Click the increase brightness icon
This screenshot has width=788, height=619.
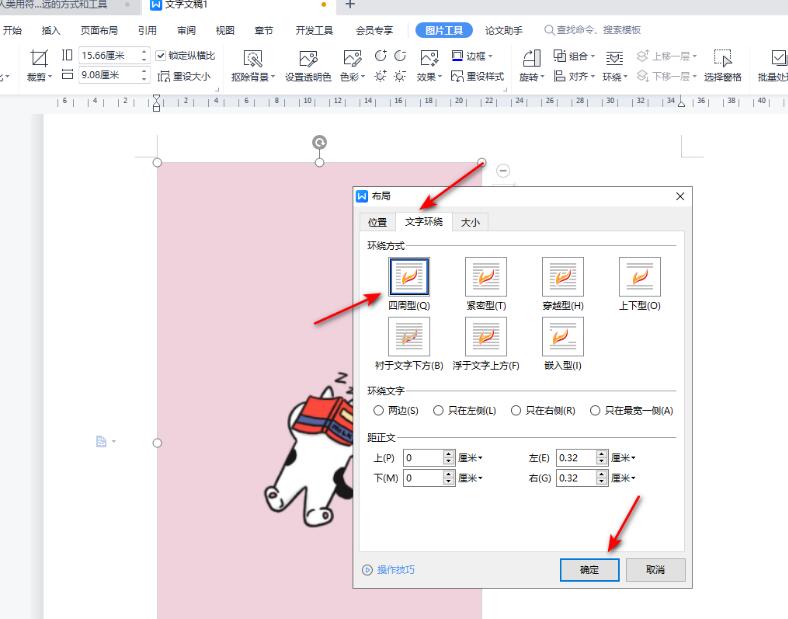[x=380, y=76]
